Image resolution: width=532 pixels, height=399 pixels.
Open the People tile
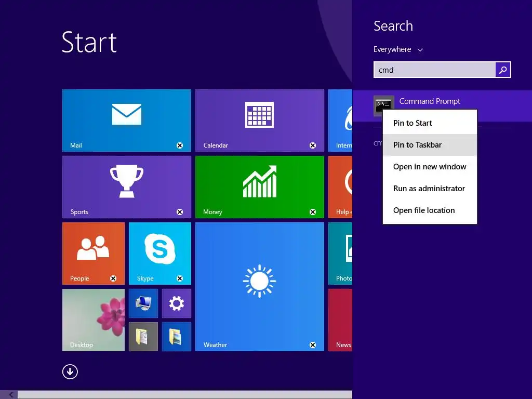[94, 253]
